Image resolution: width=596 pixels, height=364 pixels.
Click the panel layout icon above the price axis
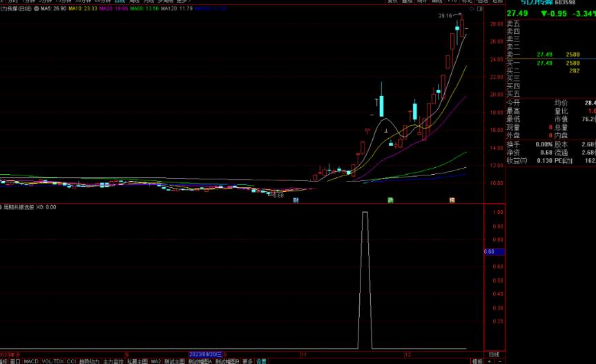click(x=480, y=9)
